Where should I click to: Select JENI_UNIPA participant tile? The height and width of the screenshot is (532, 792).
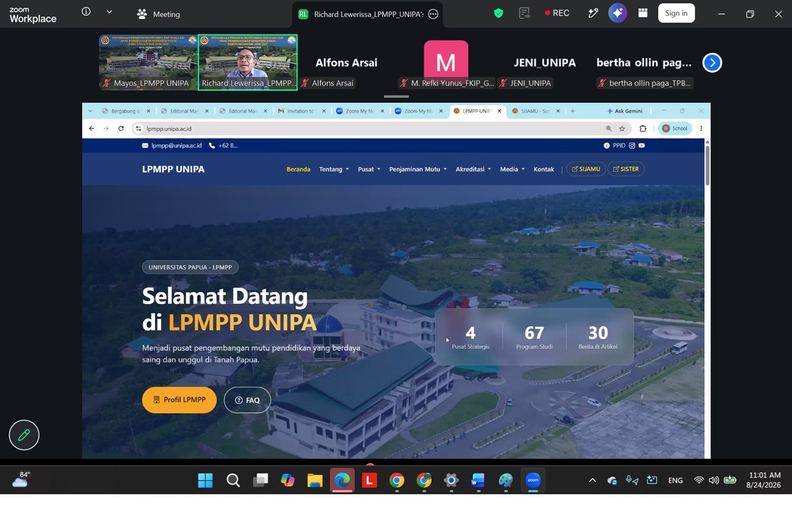(x=545, y=62)
